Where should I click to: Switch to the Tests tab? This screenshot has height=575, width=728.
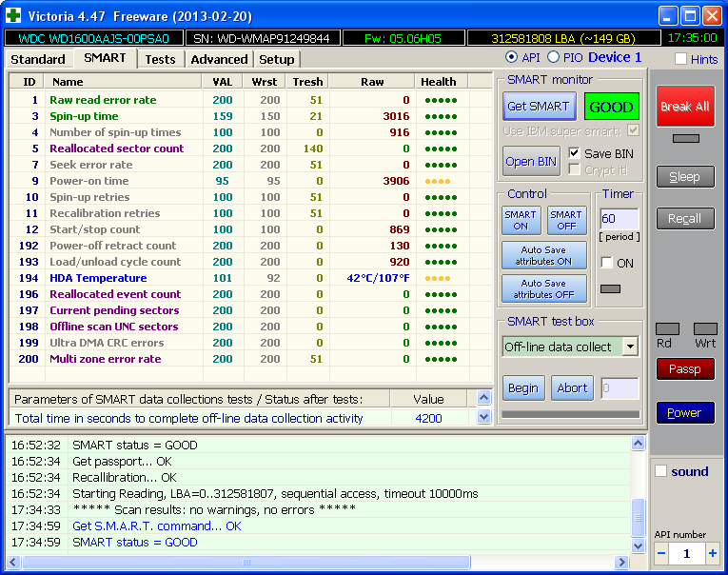point(160,59)
